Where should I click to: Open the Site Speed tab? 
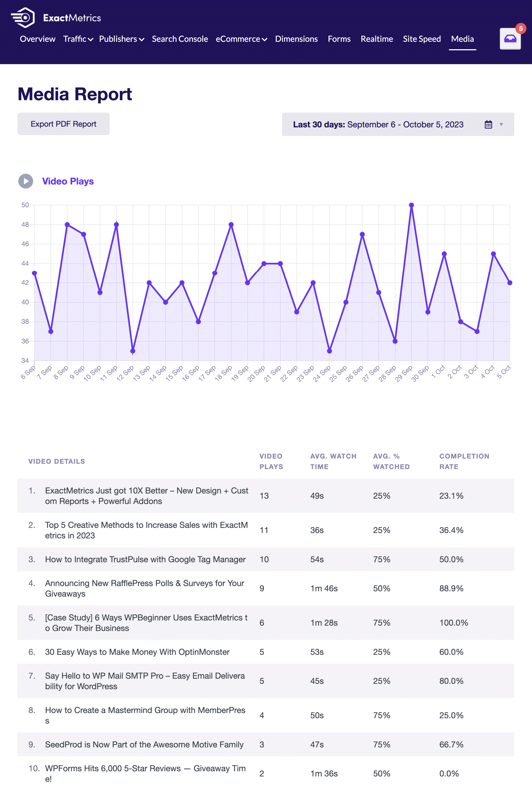click(422, 39)
